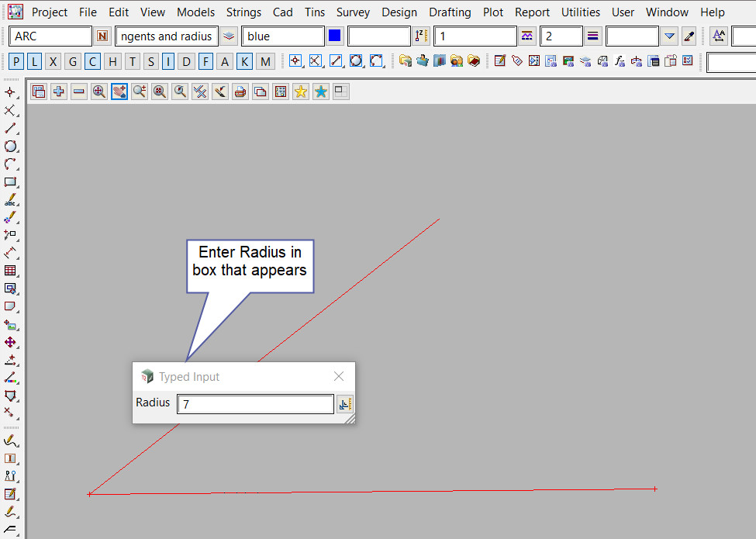
Task: Click the yellow star icon in view toolbar
Action: pyautogui.click(x=301, y=92)
